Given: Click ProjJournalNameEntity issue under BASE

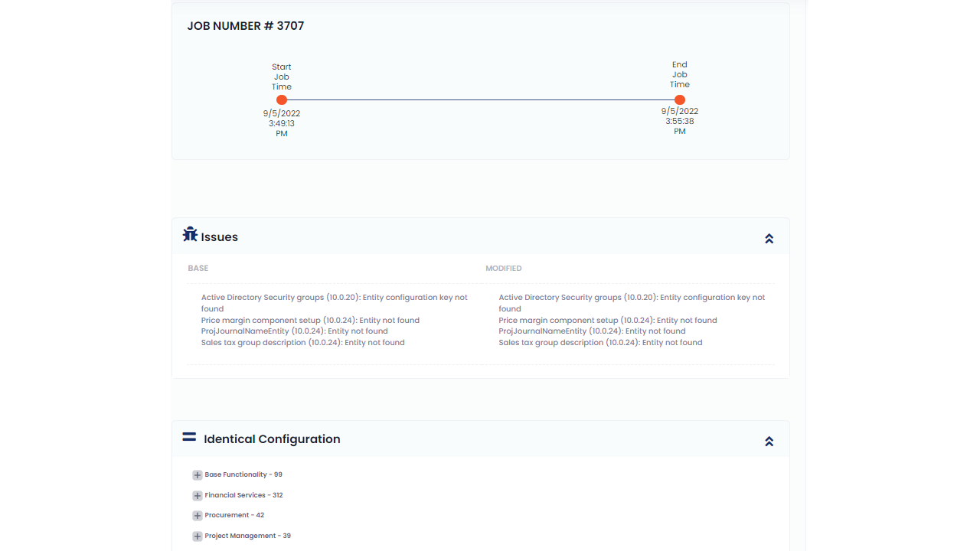Looking at the screenshot, I should point(295,331).
